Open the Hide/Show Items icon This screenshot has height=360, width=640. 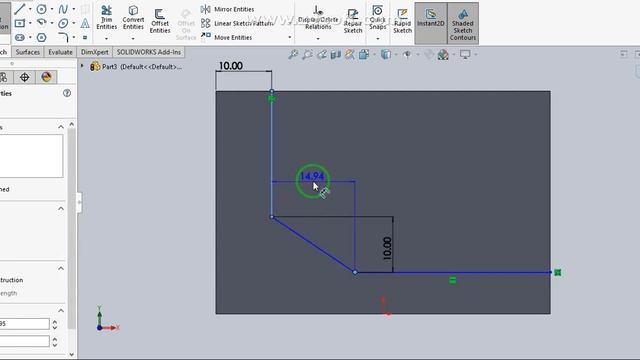click(407, 54)
